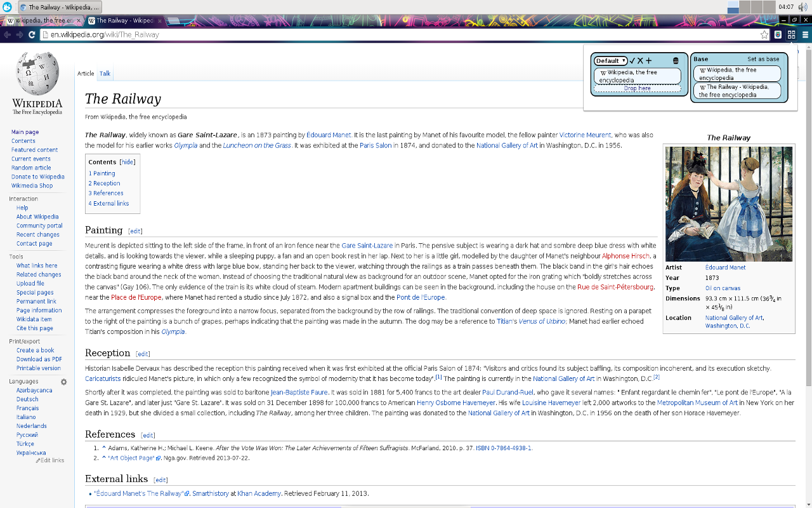Image resolution: width=812 pixels, height=508 pixels.
Task: Select the Wikipedia entry in the Default group
Action: (x=638, y=76)
